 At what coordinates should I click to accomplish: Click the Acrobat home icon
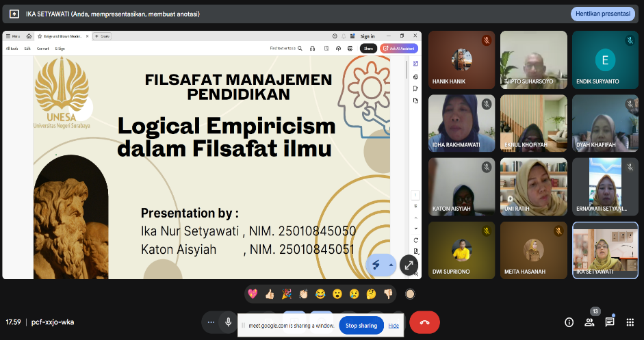(x=29, y=36)
